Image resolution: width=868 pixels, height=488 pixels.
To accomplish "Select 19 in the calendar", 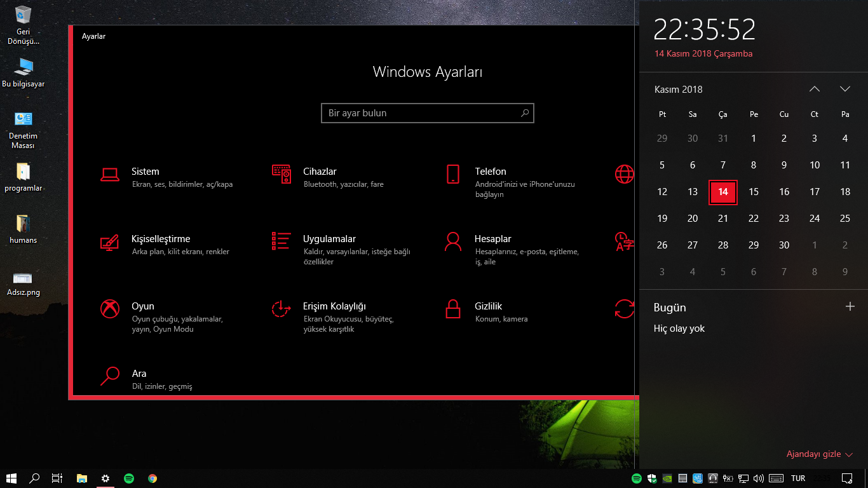I will pyautogui.click(x=662, y=219).
